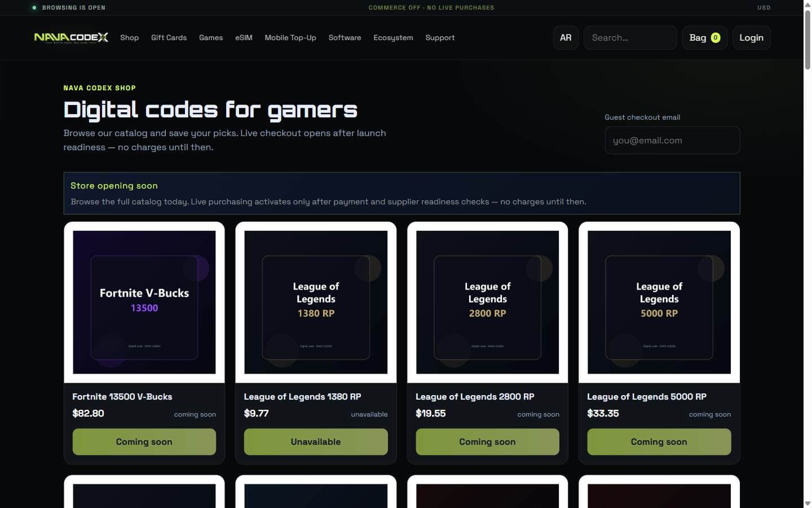
Task: Click the Bag item count badge
Action: [716, 38]
